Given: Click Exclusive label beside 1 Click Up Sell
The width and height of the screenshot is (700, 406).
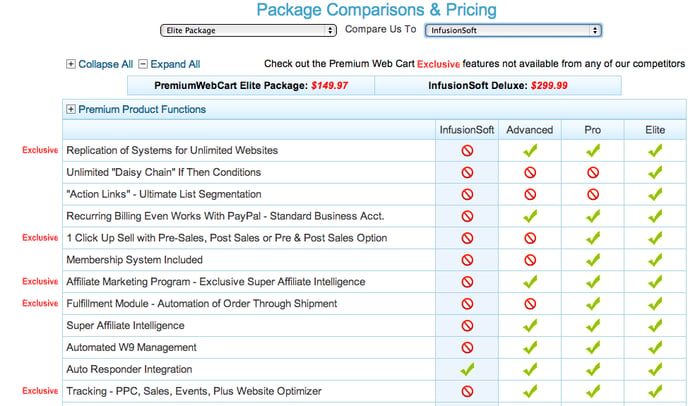Looking at the screenshot, I should 40,238.
